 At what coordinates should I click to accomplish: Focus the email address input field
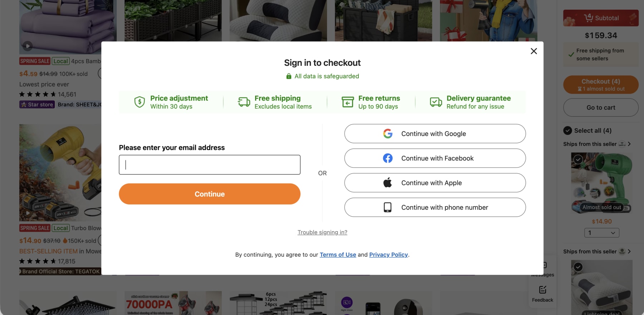tap(210, 165)
